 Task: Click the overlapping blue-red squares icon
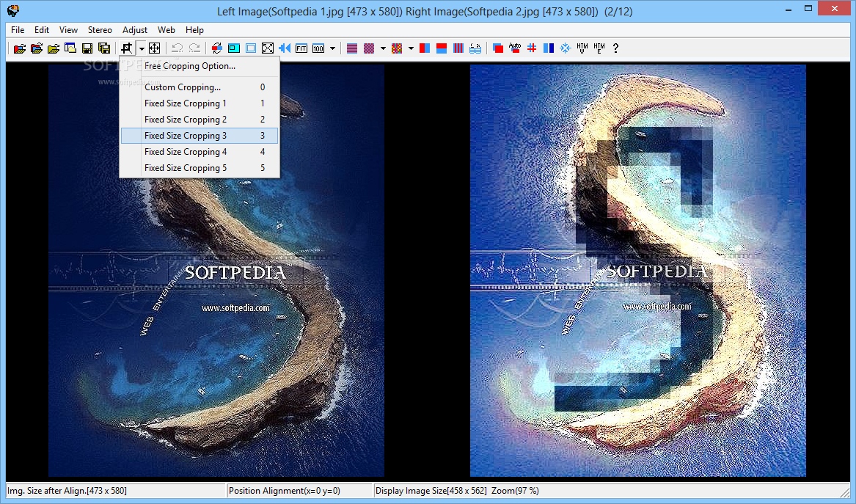[x=498, y=48]
